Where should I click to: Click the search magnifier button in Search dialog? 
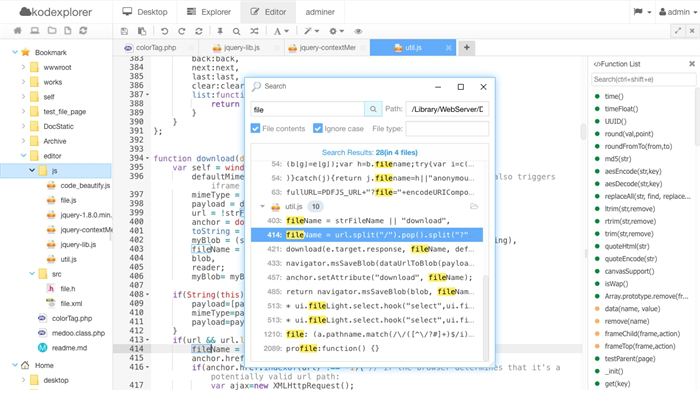(372, 109)
